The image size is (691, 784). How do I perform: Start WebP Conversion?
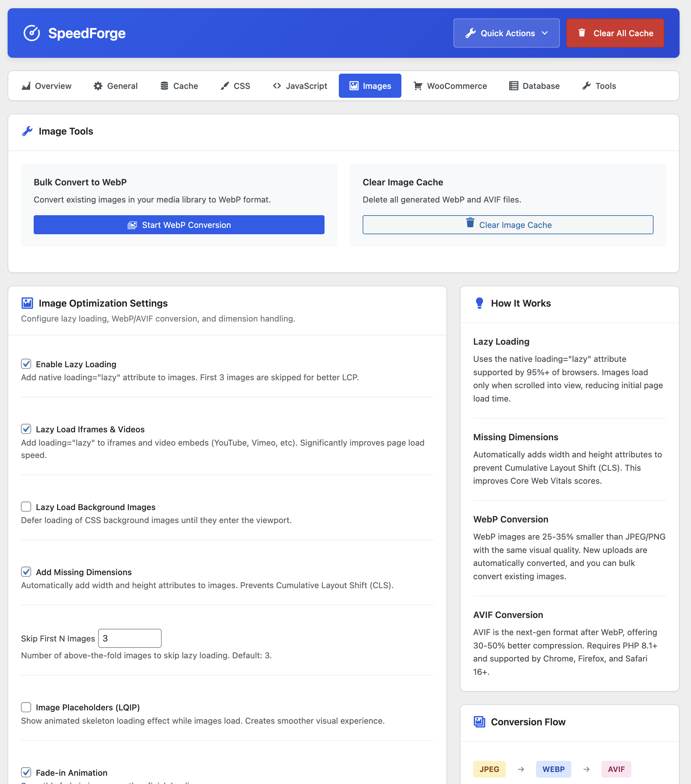pos(179,225)
